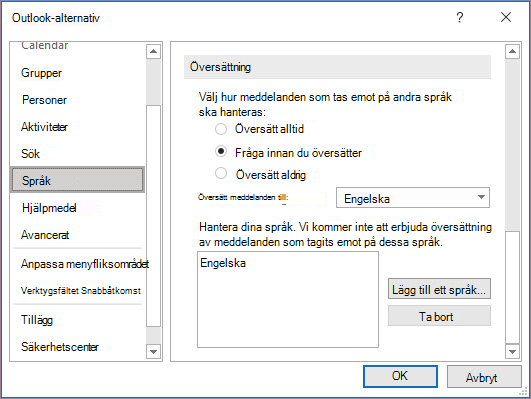Confirm with the OK button
Screen dimensions: 531x399
click(x=400, y=376)
